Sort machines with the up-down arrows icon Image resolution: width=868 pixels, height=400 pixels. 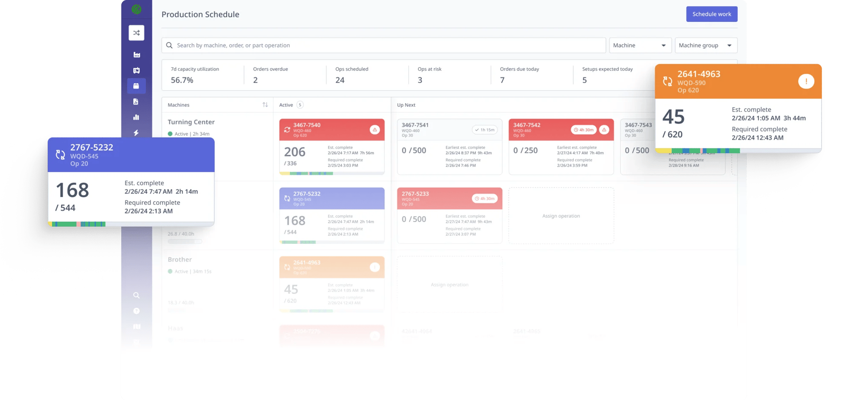265,105
